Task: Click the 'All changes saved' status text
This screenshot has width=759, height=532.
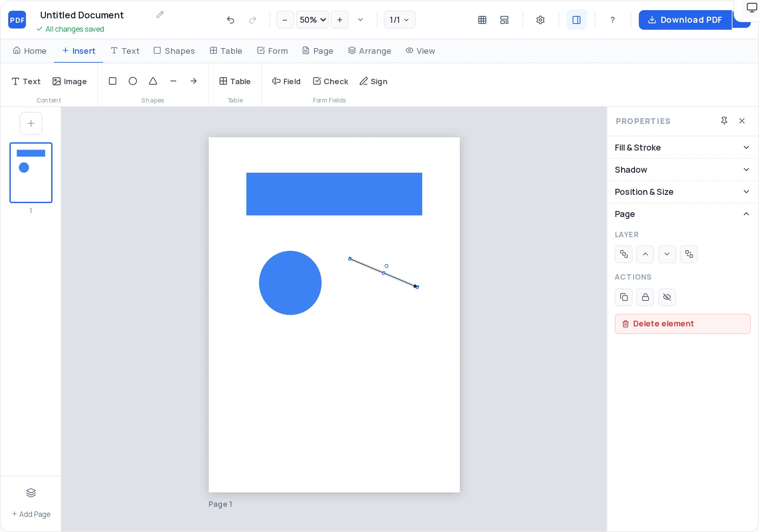Action: [75, 29]
